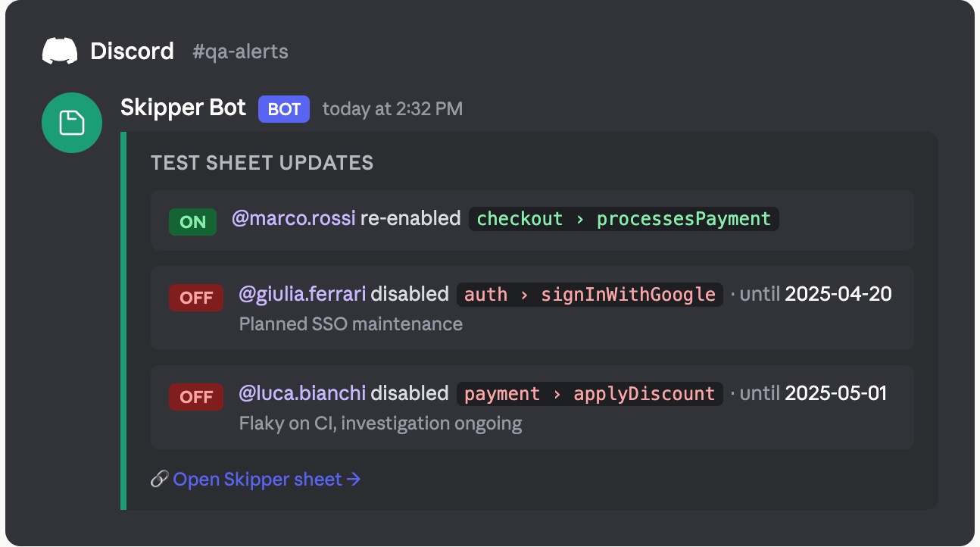
Task: Click the payment › applyDiscount code tag
Action: [x=589, y=394]
